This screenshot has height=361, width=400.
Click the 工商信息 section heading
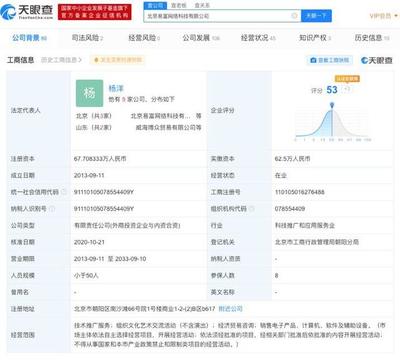pos(21,60)
